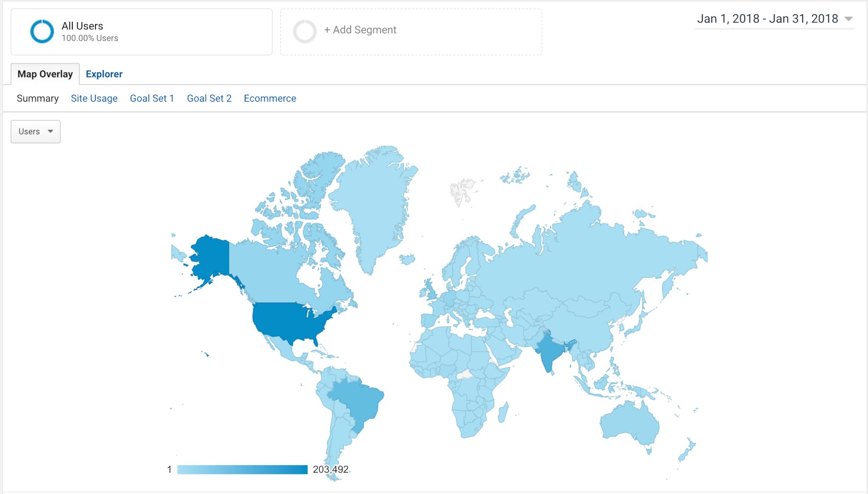Open the Users metric dropdown
Image resolution: width=868 pixels, height=494 pixels.
36,132
